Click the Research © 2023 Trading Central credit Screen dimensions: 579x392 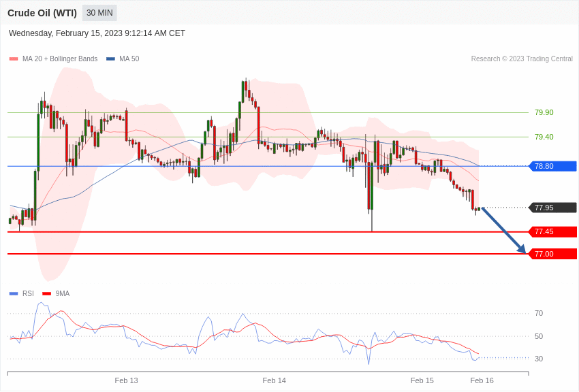[522, 59]
